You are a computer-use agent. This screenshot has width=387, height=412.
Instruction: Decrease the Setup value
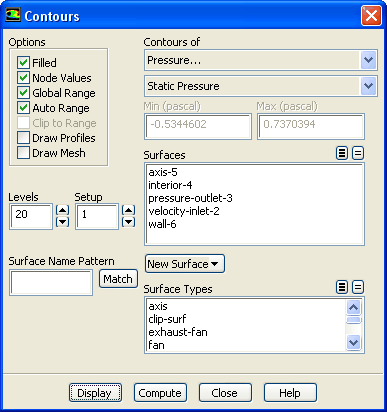[128, 222]
